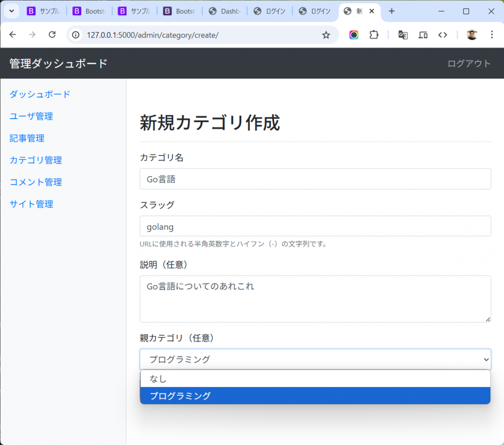The image size is (504, 445).
Task: Switch to the second サンプル tab
Action: (134, 11)
